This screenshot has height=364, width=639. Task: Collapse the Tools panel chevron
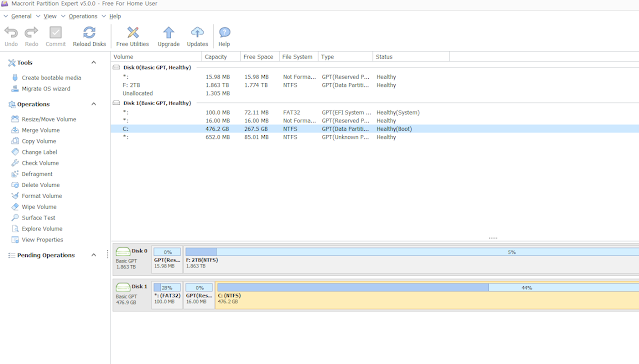tap(94, 62)
